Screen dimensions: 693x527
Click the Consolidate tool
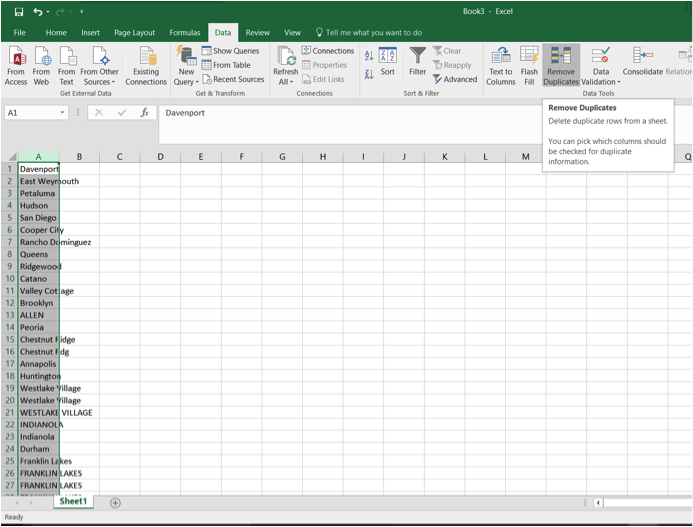pos(643,61)
